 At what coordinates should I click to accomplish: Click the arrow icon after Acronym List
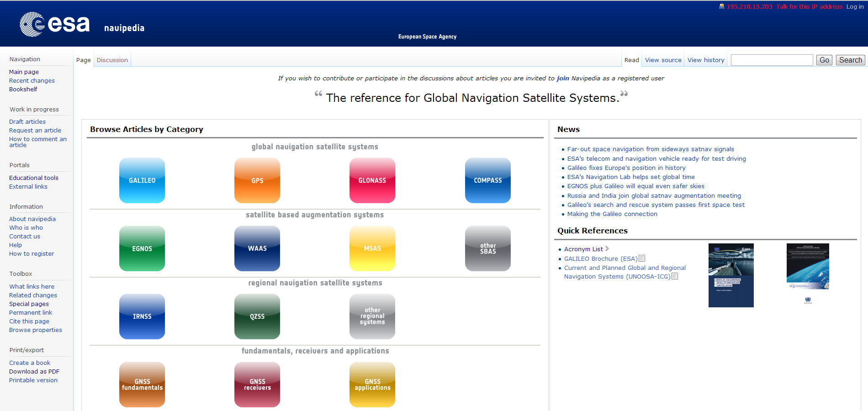pyautogui.click(x=607, y=249)
